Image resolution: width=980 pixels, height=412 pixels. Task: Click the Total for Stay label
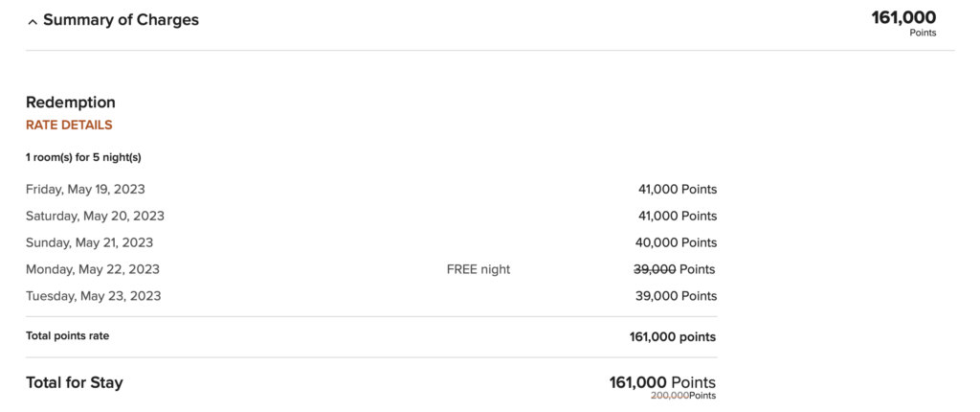tap(75, 383)
